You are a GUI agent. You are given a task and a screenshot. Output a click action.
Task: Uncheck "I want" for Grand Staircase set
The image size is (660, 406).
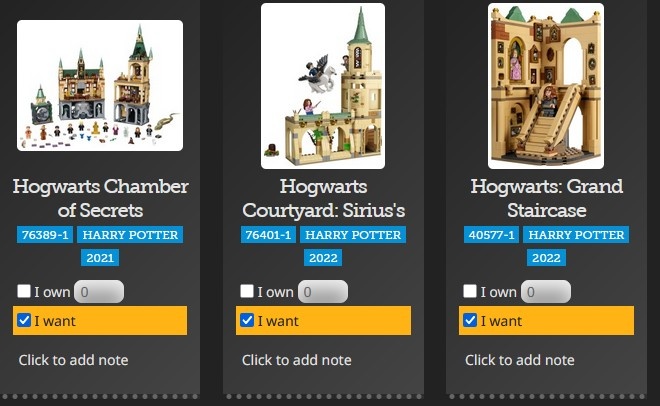pos(470,320)
